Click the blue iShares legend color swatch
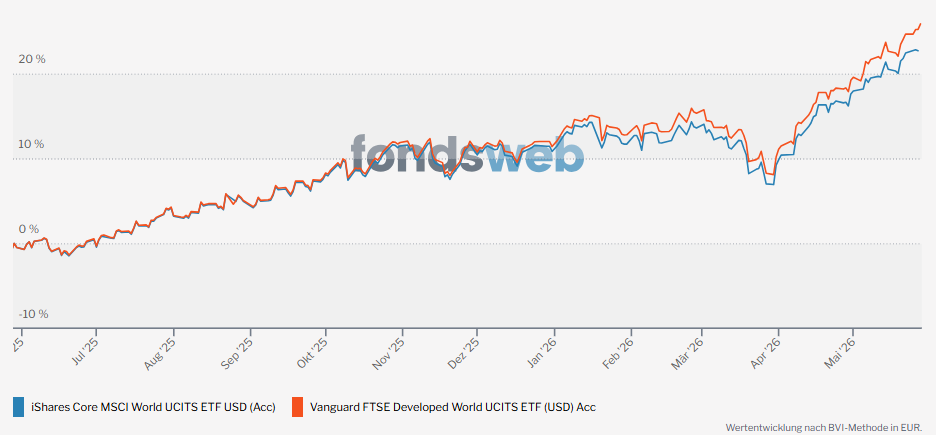This screenshot has width=936, height=435. 19,407
